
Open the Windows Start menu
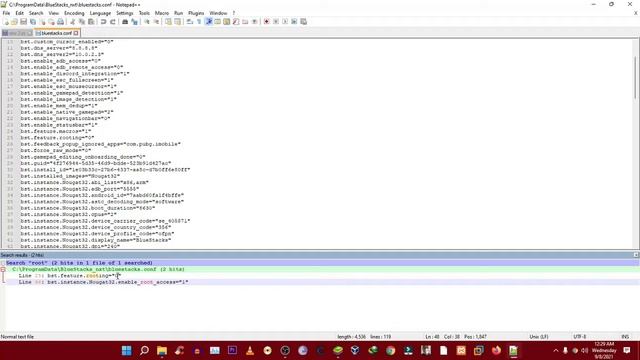coord(127,351)
